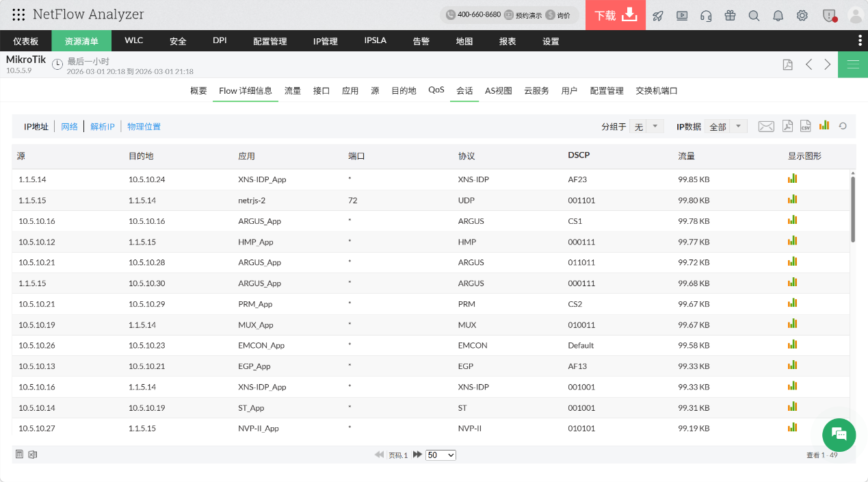The image size is (868, 482).
Task: Open global search with the magnifier icon
Action: coord(754,14)
